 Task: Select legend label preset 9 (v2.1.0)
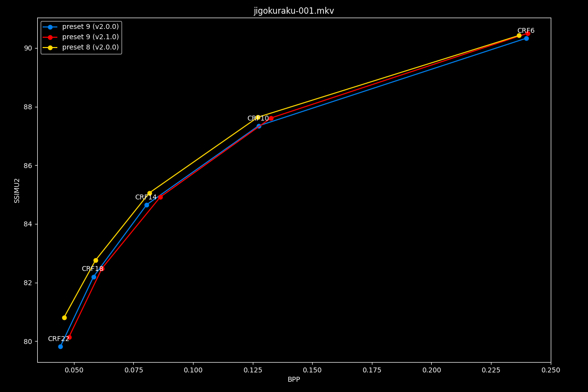[90, 37]
